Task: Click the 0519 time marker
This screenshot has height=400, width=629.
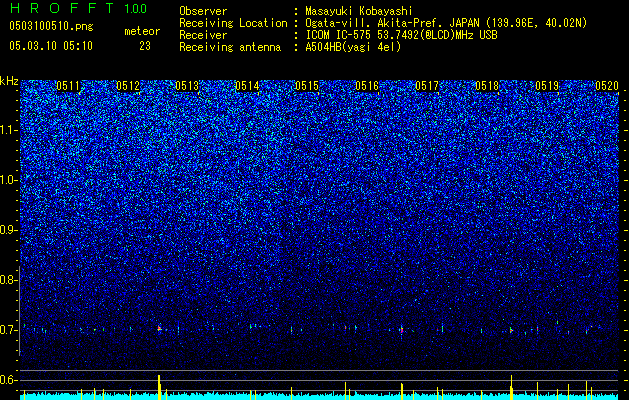Action: 547,86
